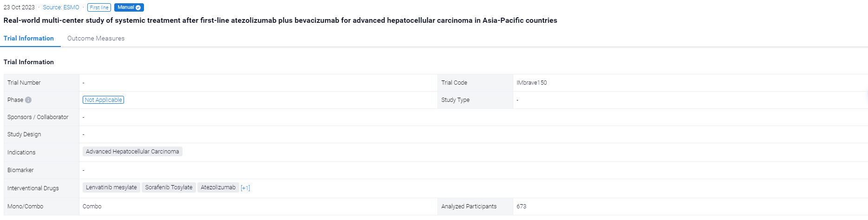Click the Trial Information section heading
The image size is (868, 220).
29,62
